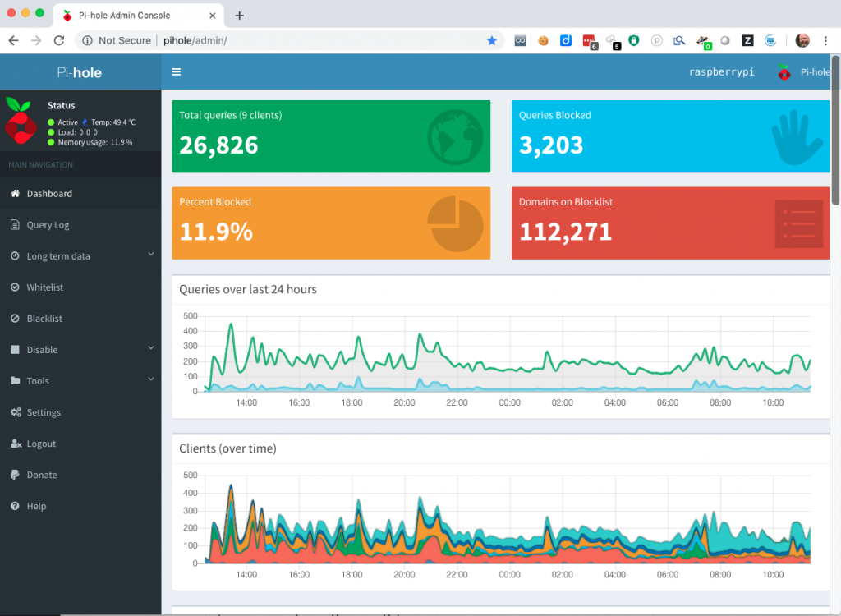Click the 26,826 total queries value
841x616 pixels.
pos(218,145)
